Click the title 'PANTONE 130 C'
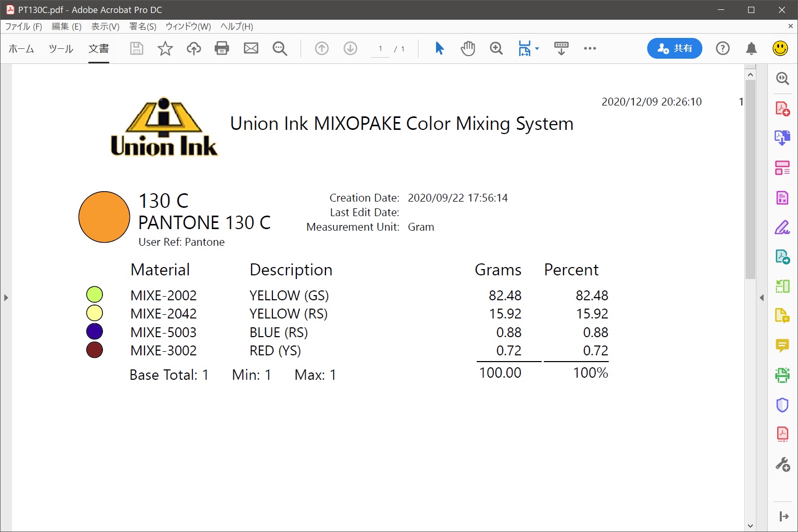 tap(204, 223)
